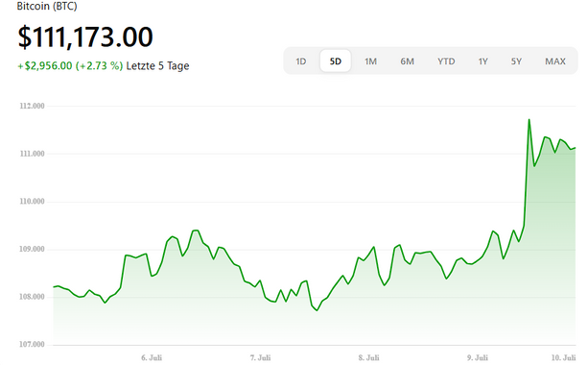Switch chart to 6M range
The image size is (588, 365).
click(x=407, y=61)
